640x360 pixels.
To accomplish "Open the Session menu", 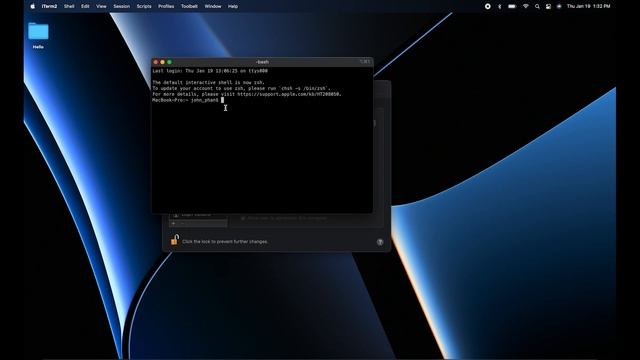I will pos(122,6).
